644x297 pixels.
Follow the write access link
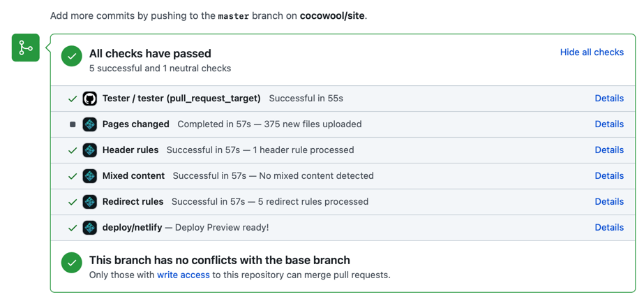[x=184, y=275]
